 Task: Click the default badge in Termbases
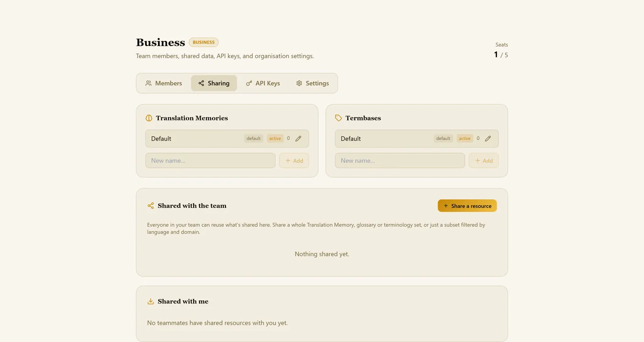443,138
